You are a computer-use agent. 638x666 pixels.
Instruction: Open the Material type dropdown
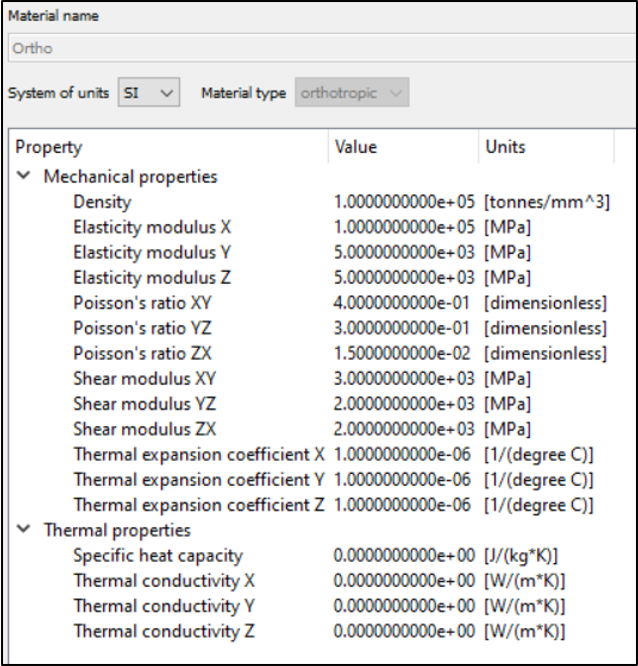[x=352, y=93]
